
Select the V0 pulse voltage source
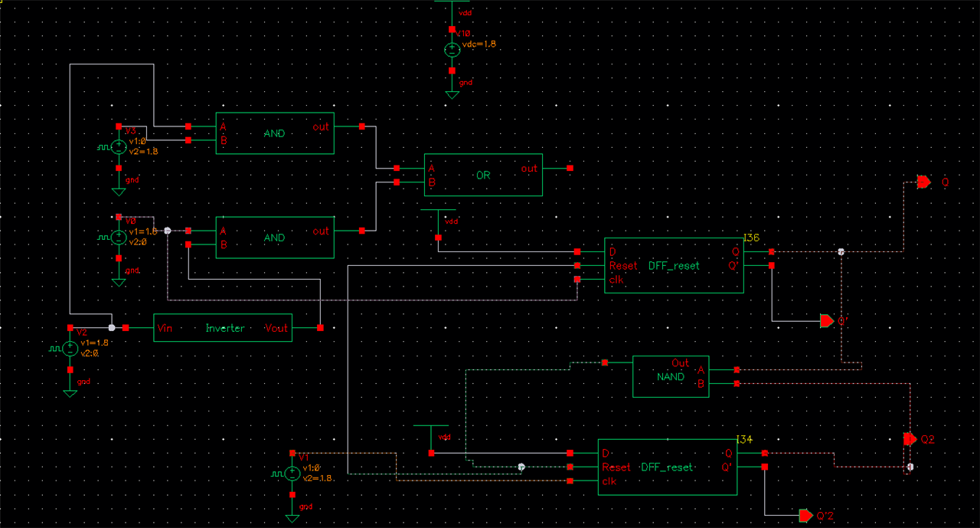(119, 238)
